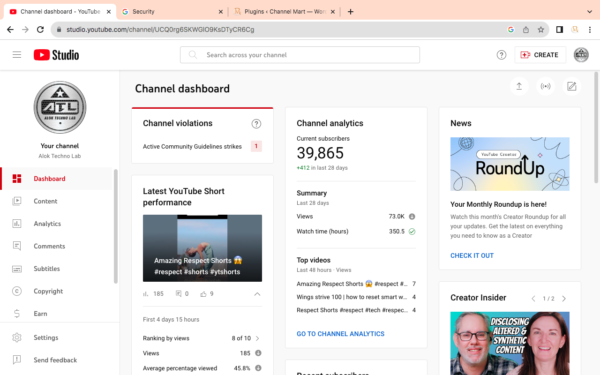The width and height of the screenshot is (600, 375).
Task: Open Content in the sidebar
Action: [x=57, y=201]
